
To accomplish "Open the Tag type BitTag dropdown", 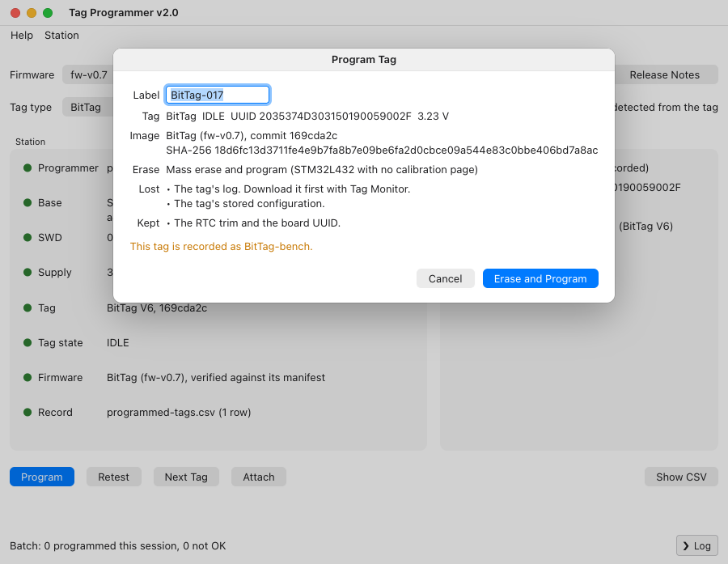I will [x=88, y=108].
